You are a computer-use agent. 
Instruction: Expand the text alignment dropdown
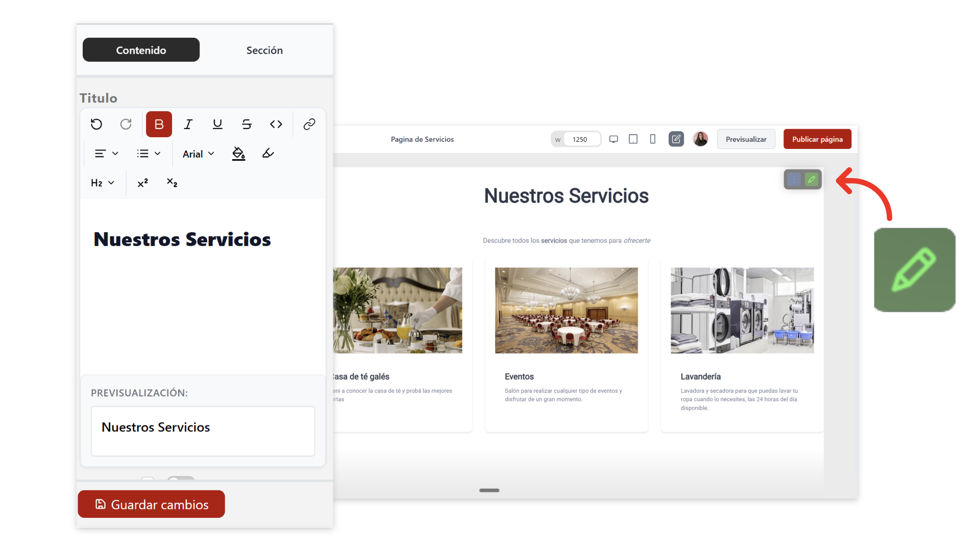(106, 154)
